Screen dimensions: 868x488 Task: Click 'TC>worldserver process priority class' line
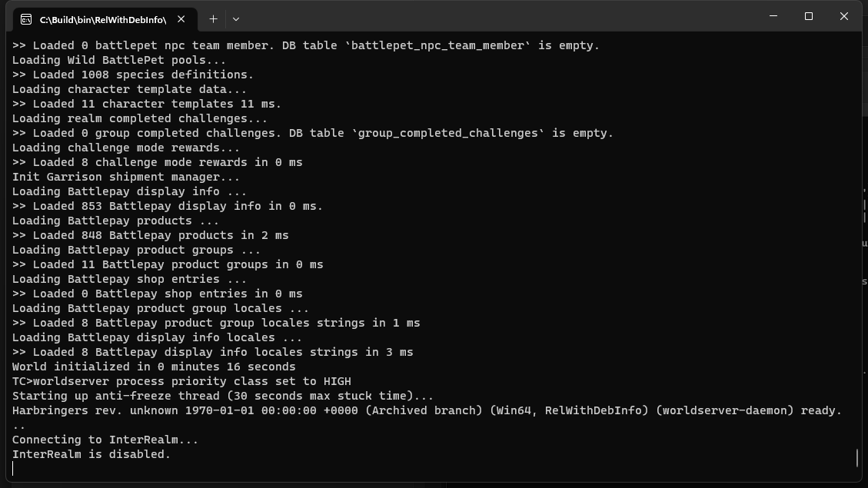181,381
